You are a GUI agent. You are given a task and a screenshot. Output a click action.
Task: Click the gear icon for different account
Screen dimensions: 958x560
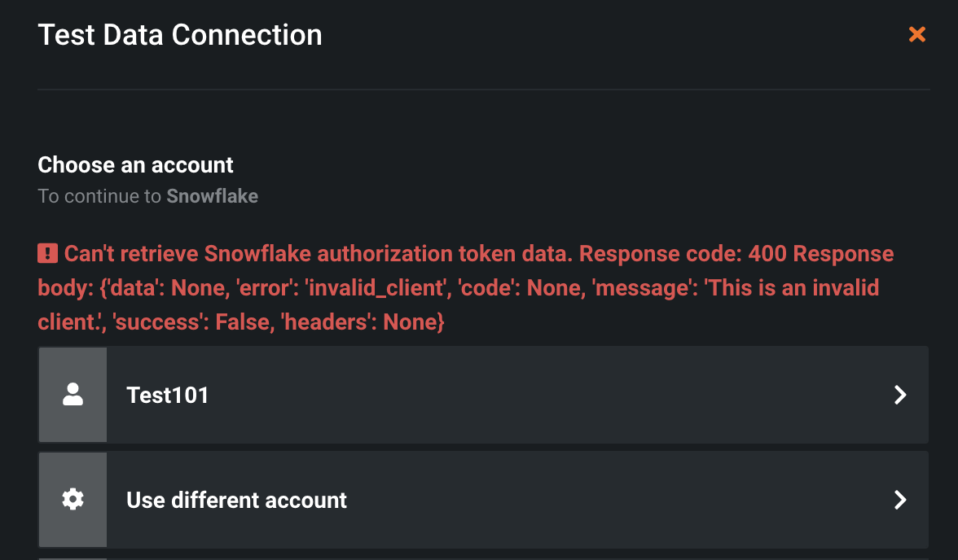(x=73, y=499)
